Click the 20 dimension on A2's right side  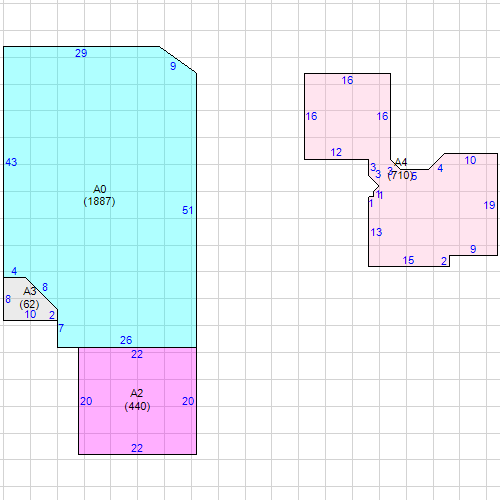188,401
